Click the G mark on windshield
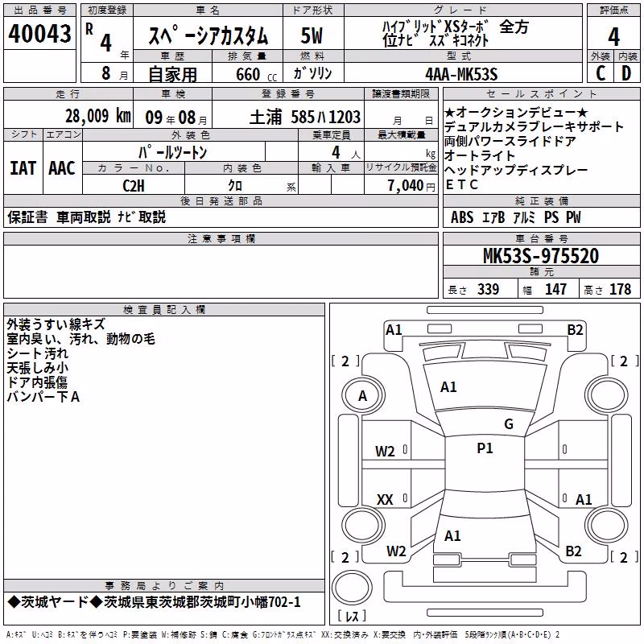644x644 pixels. 509,423
